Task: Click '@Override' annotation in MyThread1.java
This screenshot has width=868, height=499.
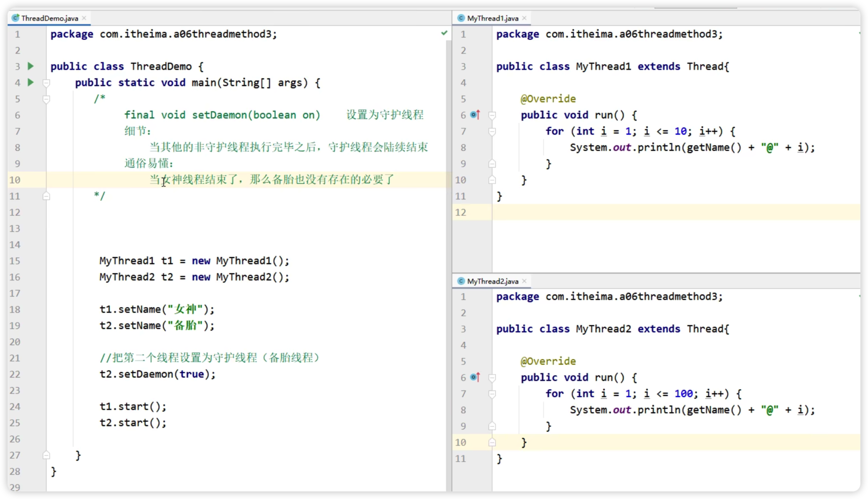Action: tap(548, 99)
